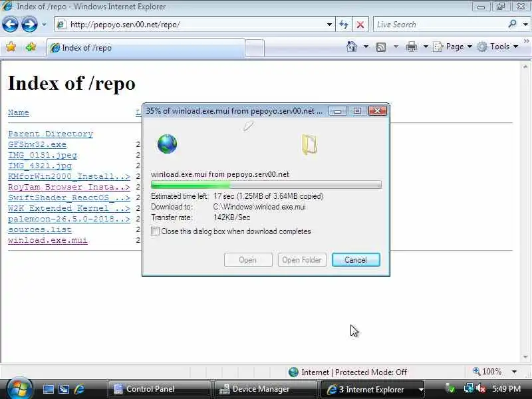Open the Parent Directory link

tap(51, 134)
